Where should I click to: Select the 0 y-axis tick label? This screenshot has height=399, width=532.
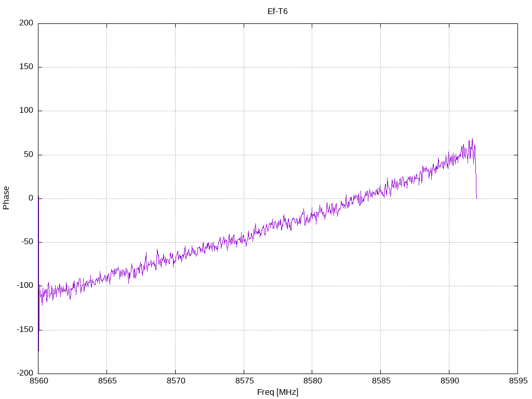[x=31, y=198]
